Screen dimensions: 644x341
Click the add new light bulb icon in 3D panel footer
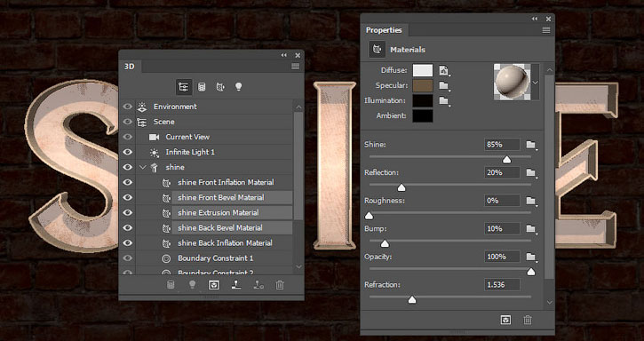point(192,285)
